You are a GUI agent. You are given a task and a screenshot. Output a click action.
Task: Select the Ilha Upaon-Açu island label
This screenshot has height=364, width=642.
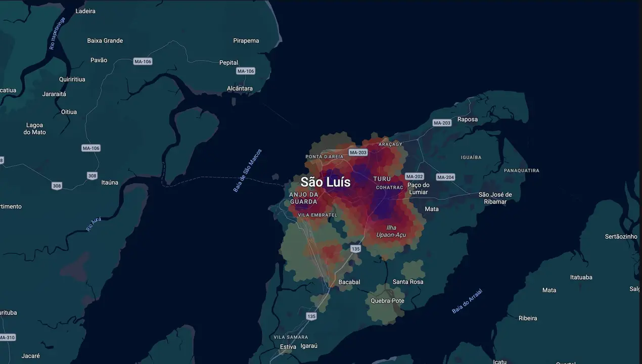391,231
